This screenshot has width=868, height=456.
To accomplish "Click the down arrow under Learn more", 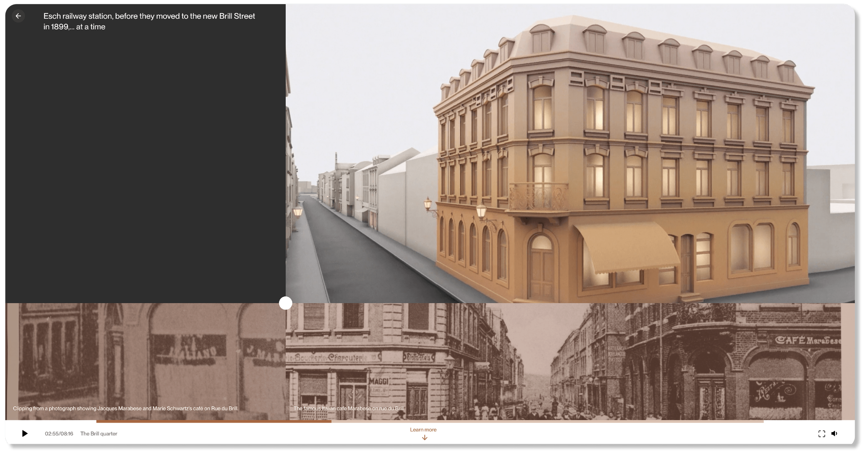I will tap(424, 438).
